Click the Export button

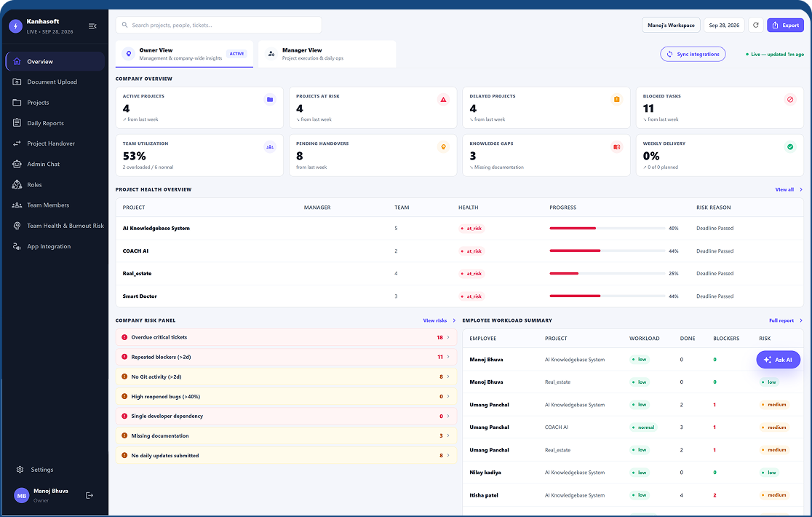(x=786, y=25)
